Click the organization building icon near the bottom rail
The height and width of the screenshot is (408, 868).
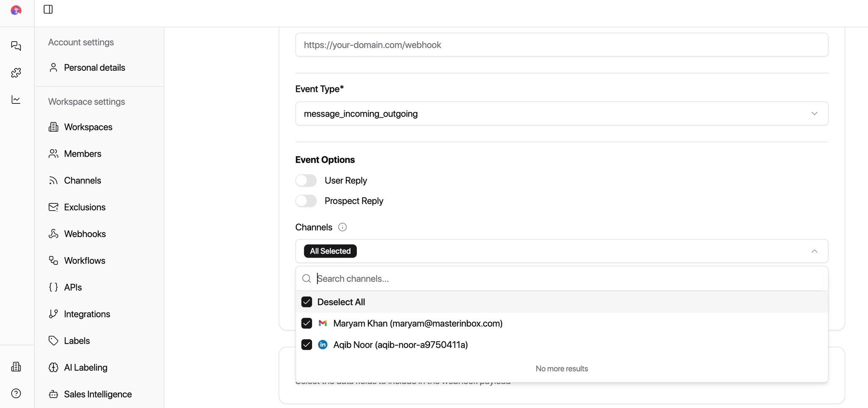[x=16, y=366]
